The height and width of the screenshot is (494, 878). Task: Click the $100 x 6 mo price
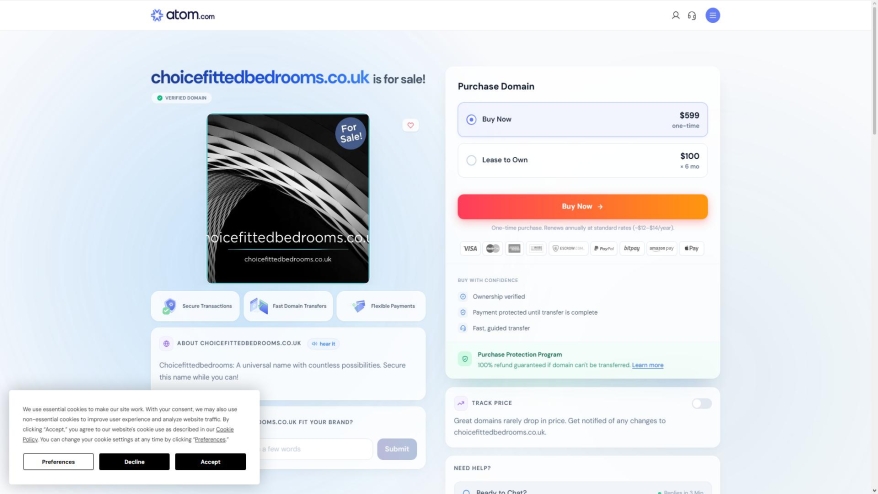point(689,160)
